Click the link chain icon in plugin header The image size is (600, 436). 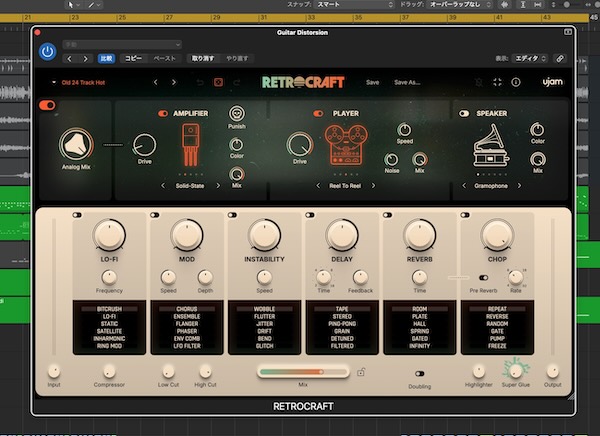coord(560,59)
